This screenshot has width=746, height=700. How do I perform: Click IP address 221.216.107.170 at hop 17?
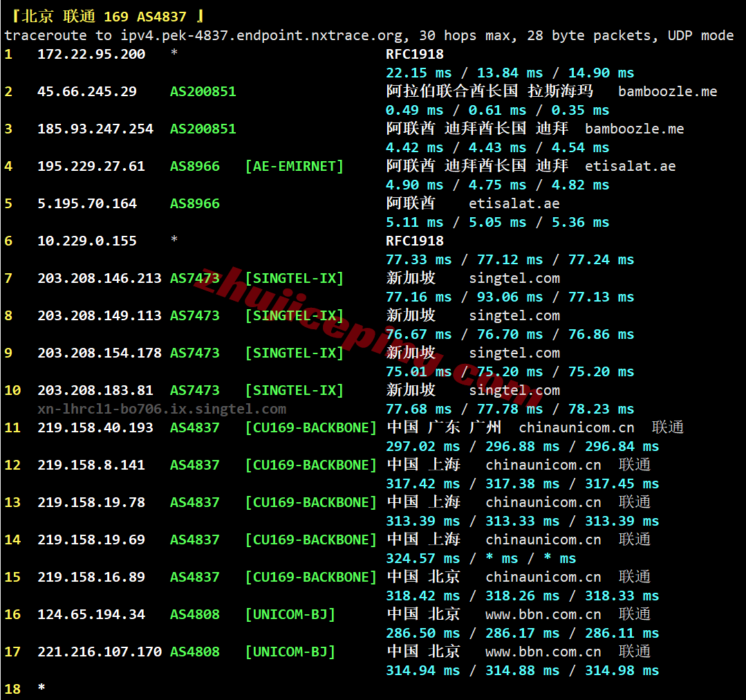(x=100, y=652)
